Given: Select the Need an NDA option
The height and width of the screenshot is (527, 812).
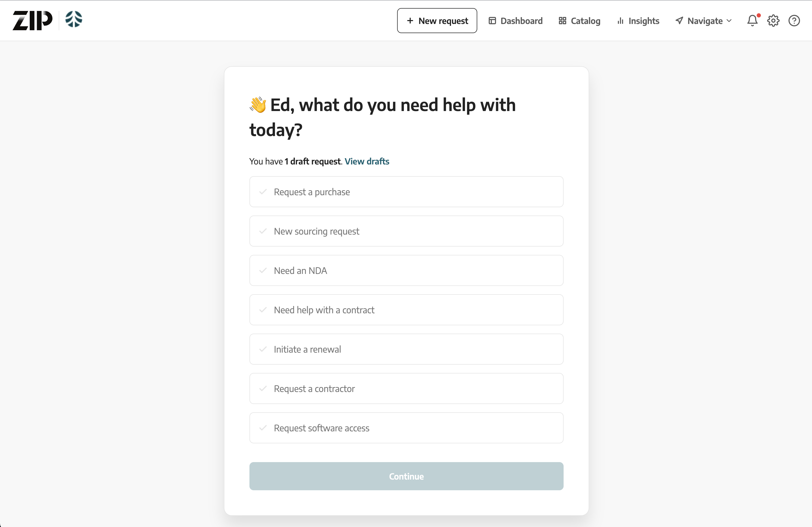Looking at the screenshot, I should [x=406, y=271].
